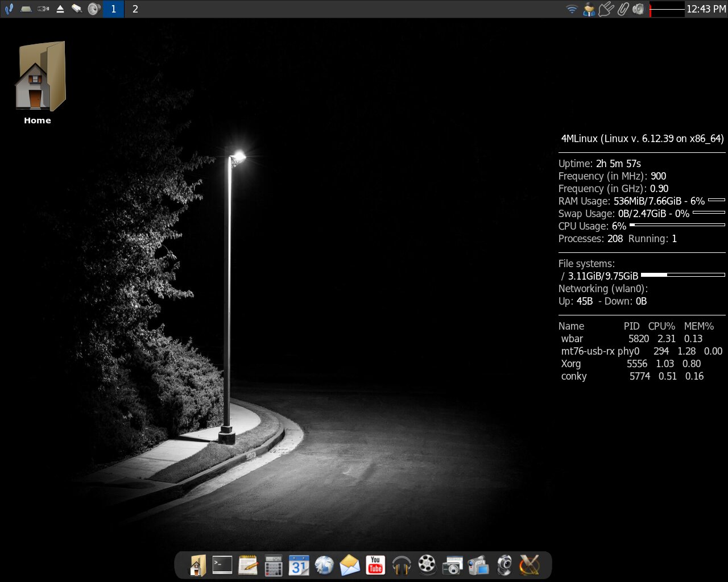Open the footprints start menu
The image size is (728, 582).
point(9,9)
